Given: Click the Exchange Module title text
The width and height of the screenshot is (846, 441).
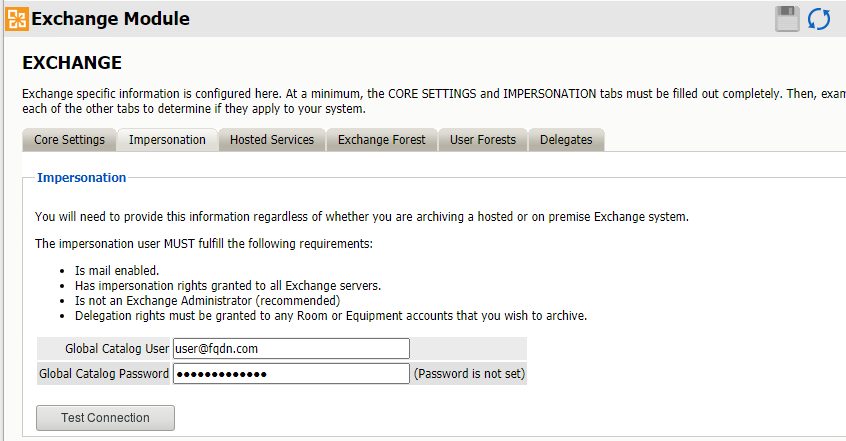Looking at the screenshot, I should 111,18.
